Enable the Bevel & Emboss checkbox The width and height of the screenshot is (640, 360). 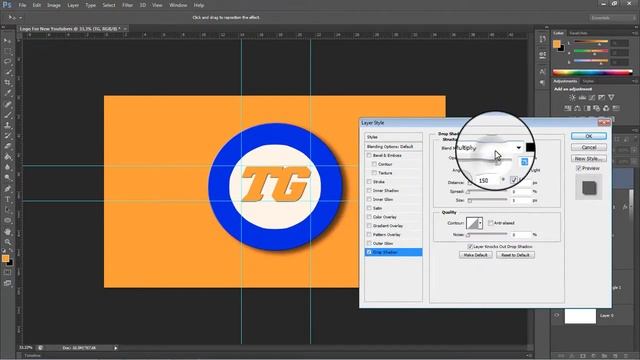click(369, 156)
